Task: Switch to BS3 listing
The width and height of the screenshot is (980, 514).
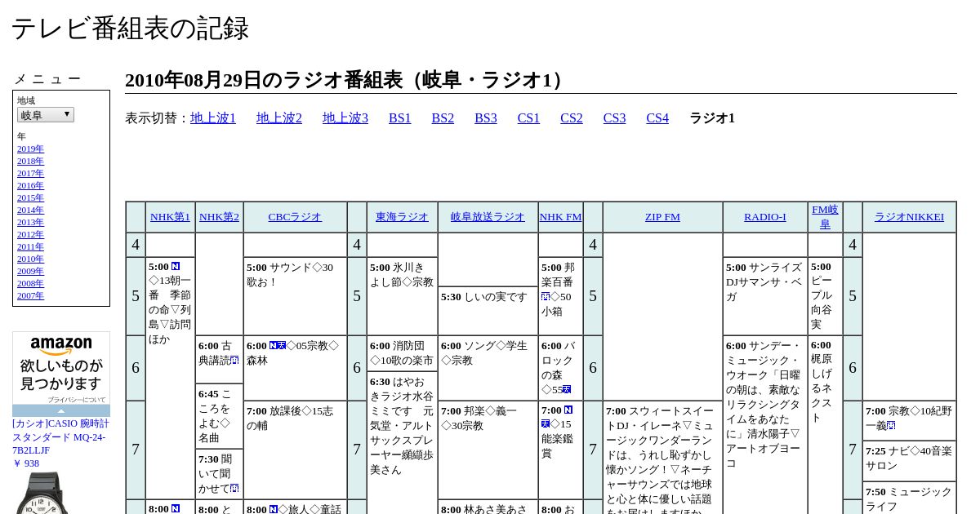Action: (486, 118)
